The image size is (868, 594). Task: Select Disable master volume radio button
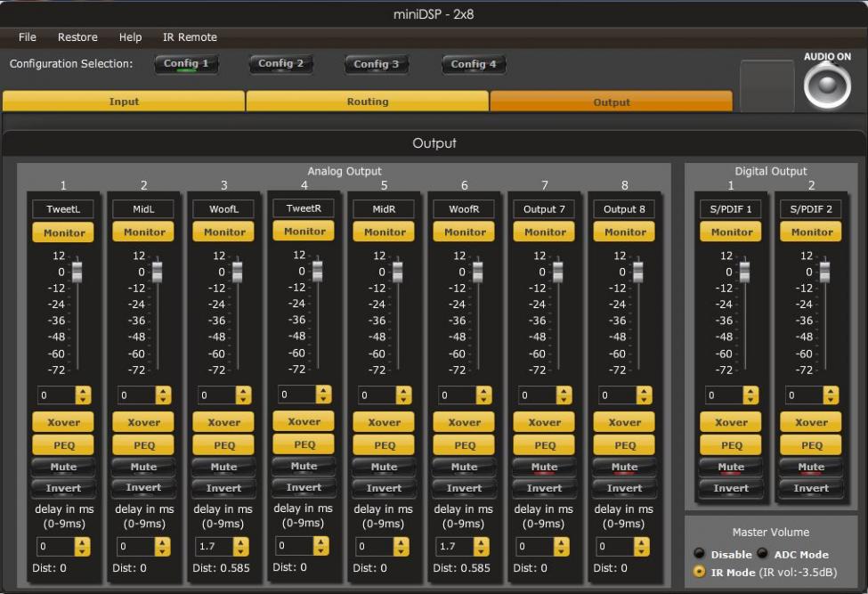coord(699,554)
